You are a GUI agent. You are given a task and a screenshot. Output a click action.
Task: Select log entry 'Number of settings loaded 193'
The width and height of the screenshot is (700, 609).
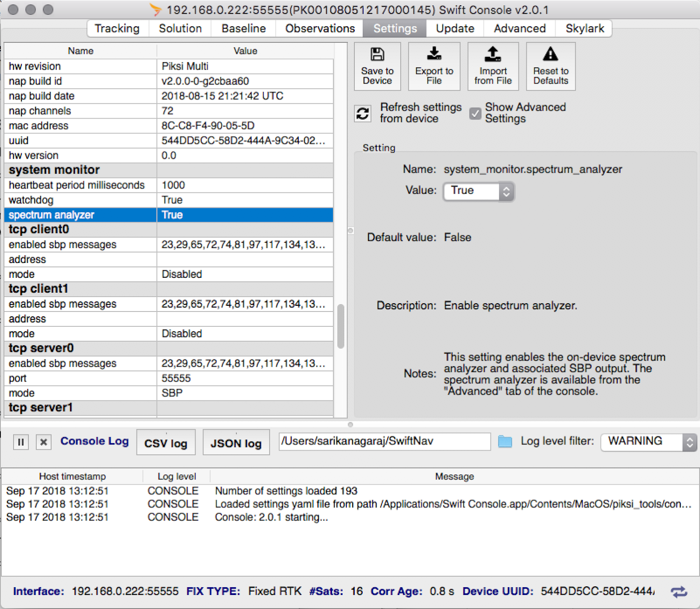350,491
